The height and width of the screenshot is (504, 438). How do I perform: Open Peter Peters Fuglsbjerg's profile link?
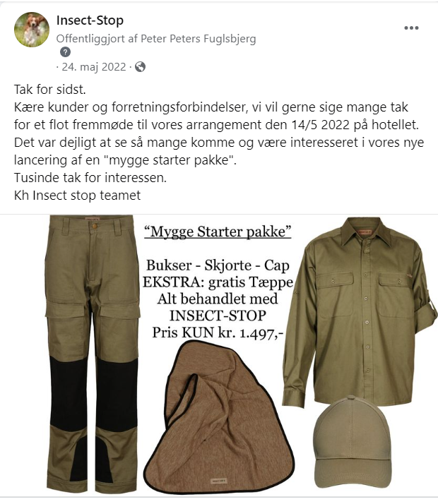pos(199,39)
